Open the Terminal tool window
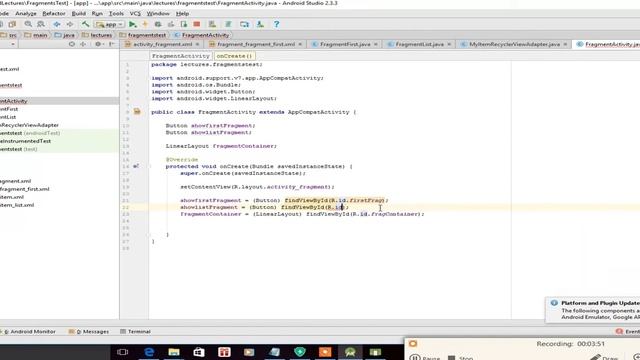Image resolution: width=640 pixels, height=360 pixels. 136,331
